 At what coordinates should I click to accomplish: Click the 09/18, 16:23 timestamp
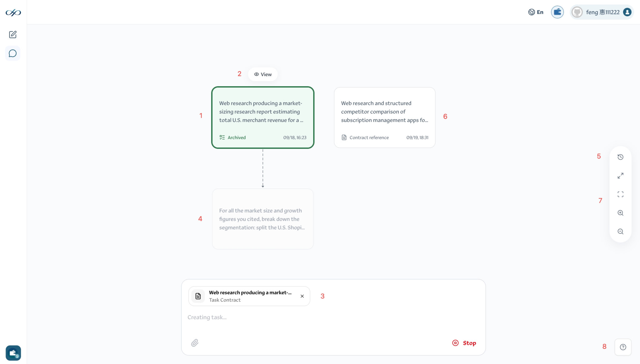(x=295, y=138)
